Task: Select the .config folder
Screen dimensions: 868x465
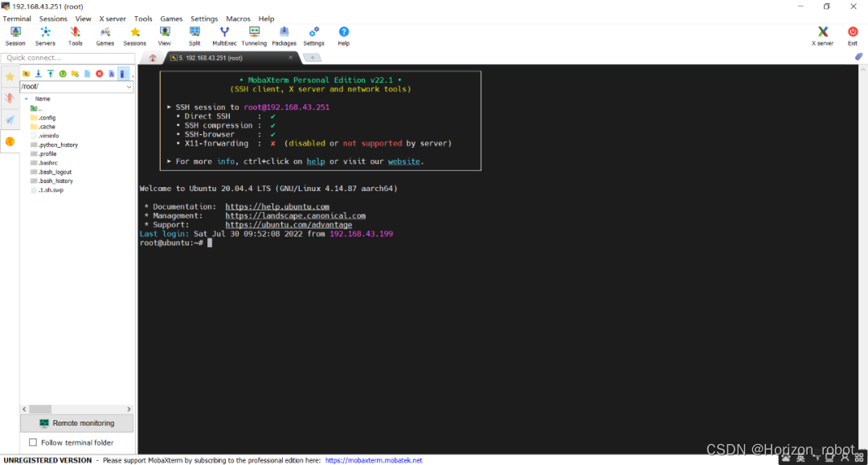Action: [43, 118]
